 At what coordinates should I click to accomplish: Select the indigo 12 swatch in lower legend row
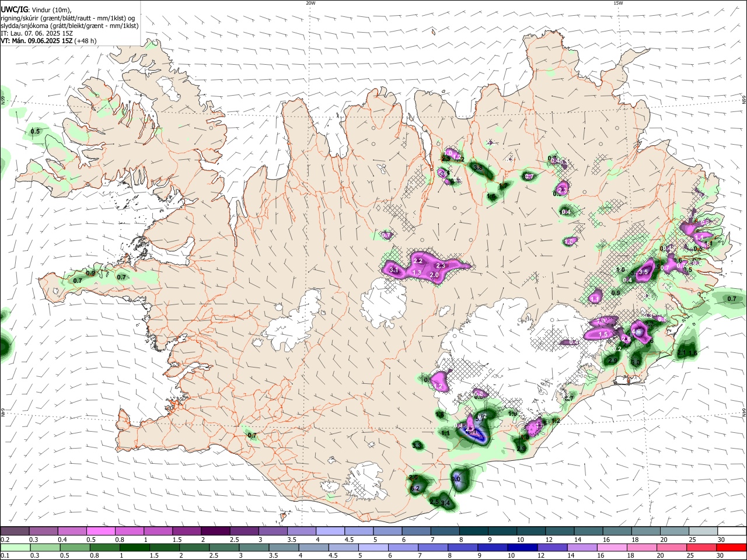click(553, 547)
